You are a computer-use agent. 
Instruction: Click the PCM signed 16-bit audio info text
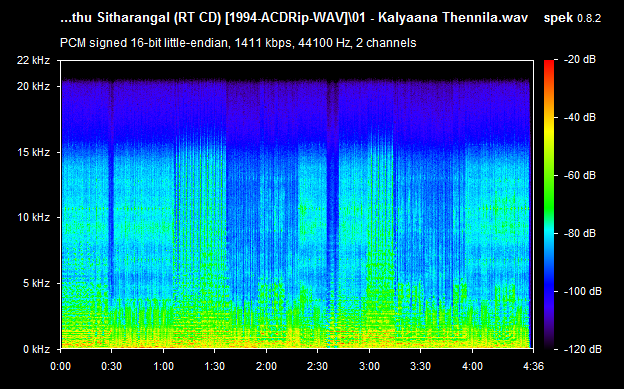tap(238, 43)
